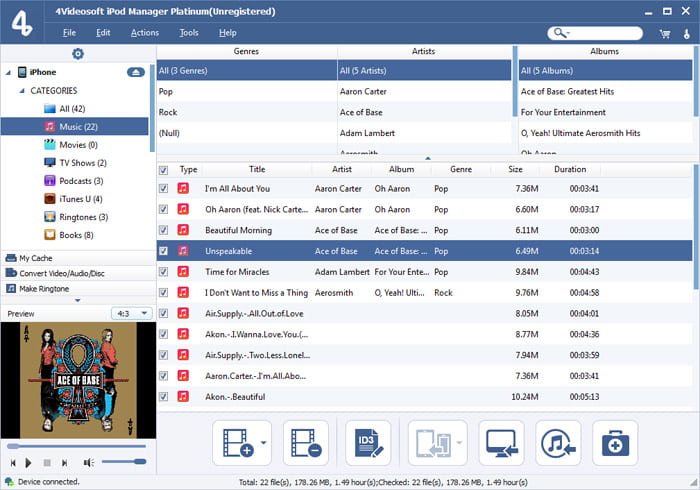Viewport: 700px width, 490px height.
Task: Collapse the iPhone tree node
Action: (x=8, y=72)
